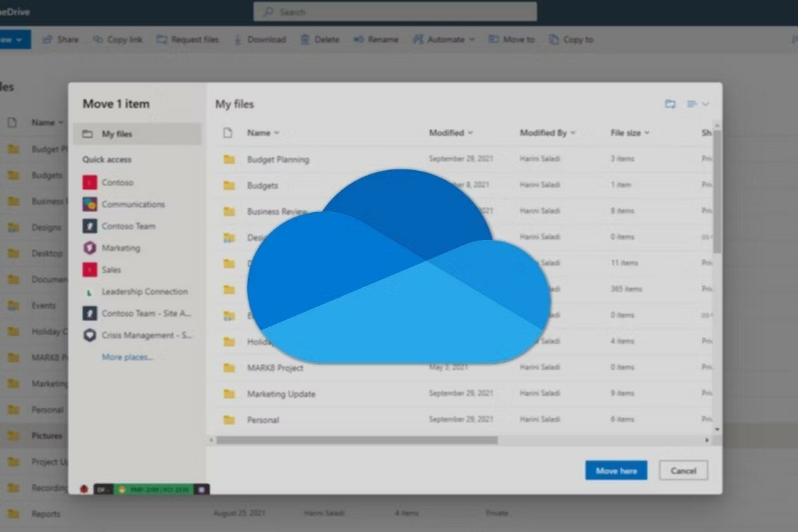Click the dialog's vertical scrollbar thumb
Screen dimensions: 798x532
(717, 191)
